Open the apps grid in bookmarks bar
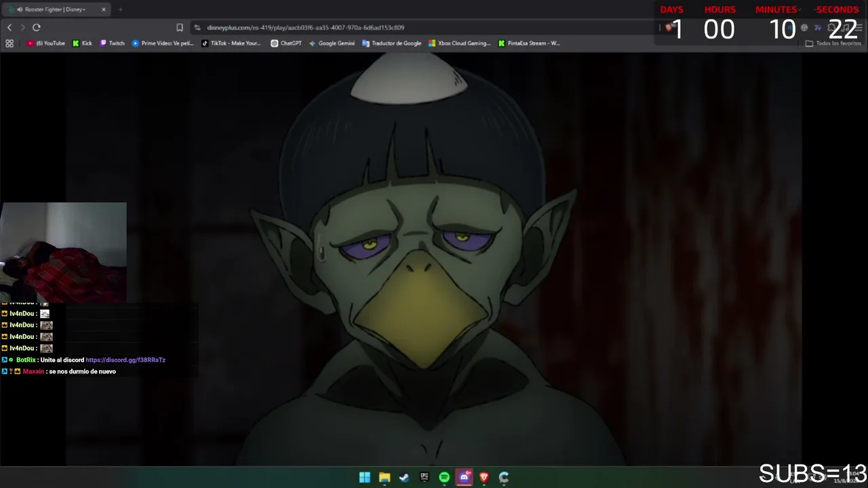868x488 pixels. pos(9,43)
